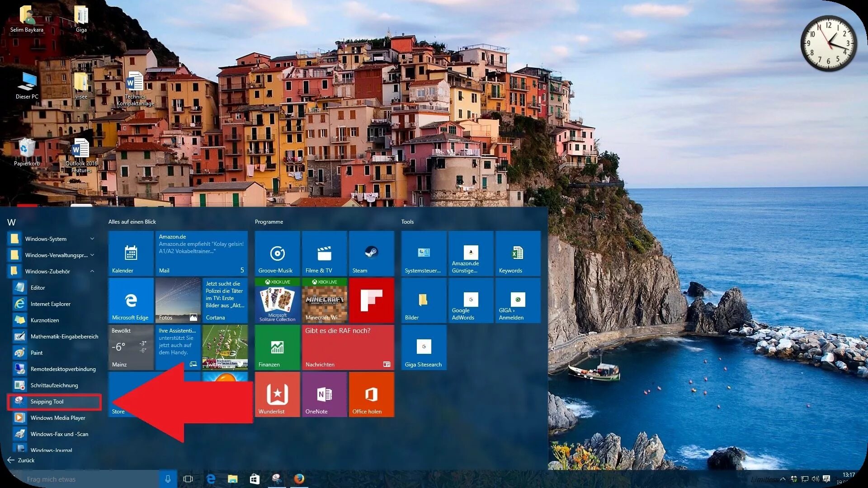
Task: Click the Firefox icon in the taskbar
Action: tap(299, 479)
